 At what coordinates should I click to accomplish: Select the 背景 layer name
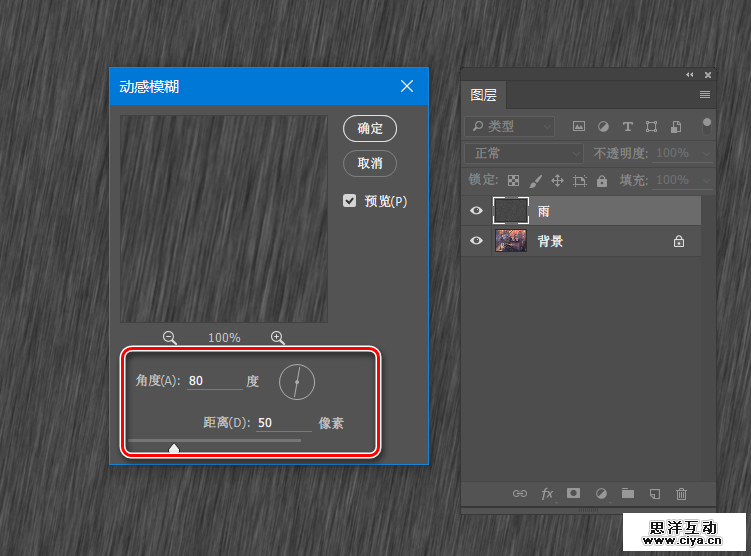tap(550, 241)
